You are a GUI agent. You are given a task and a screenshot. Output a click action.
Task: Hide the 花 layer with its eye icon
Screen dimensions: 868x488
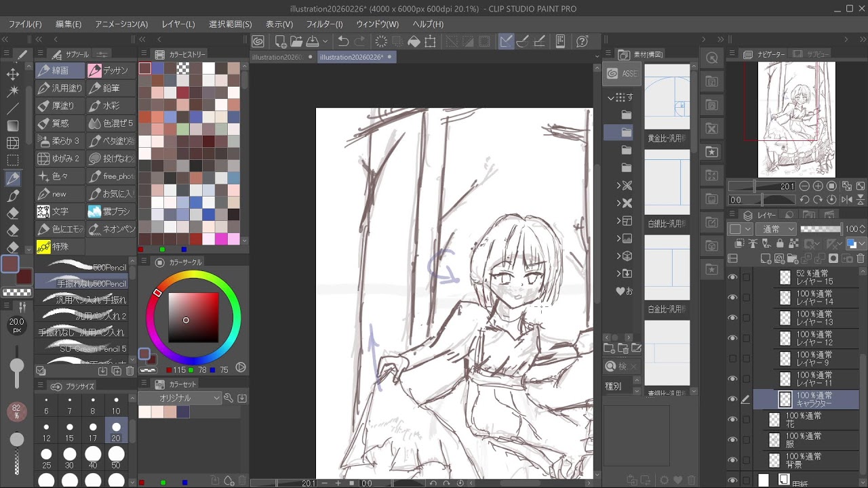click(x=732, y=420)
